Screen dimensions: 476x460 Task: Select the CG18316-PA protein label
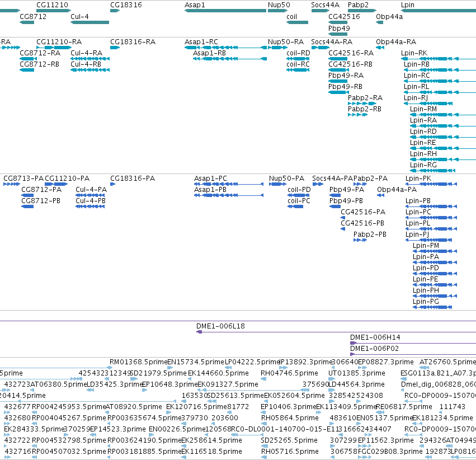(x=133, y=178)
